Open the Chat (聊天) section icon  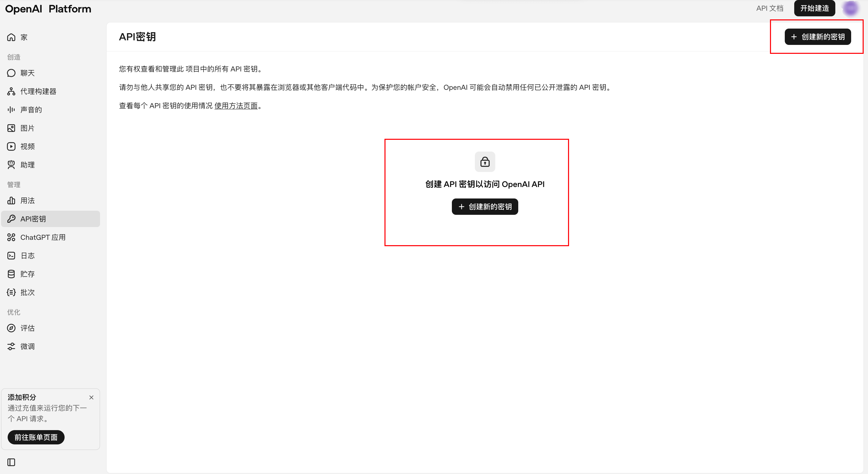(11, 73)
